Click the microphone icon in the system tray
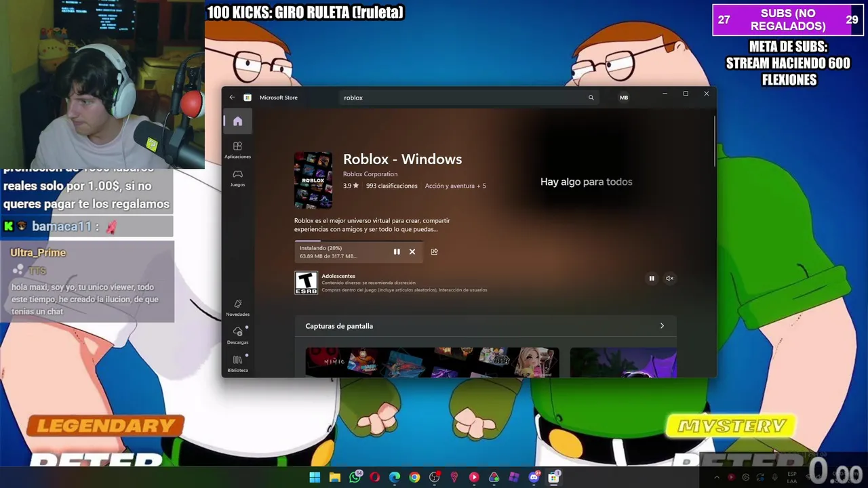This screenshot has width=868, height=488. 774,477
